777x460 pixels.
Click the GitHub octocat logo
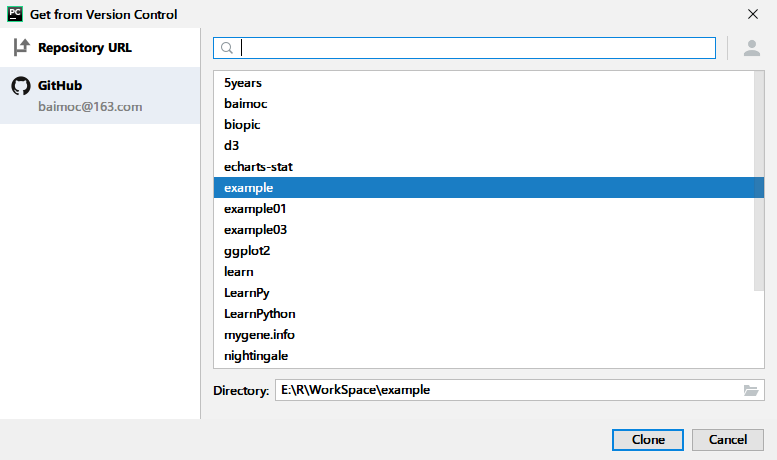(x=21, y=86)
